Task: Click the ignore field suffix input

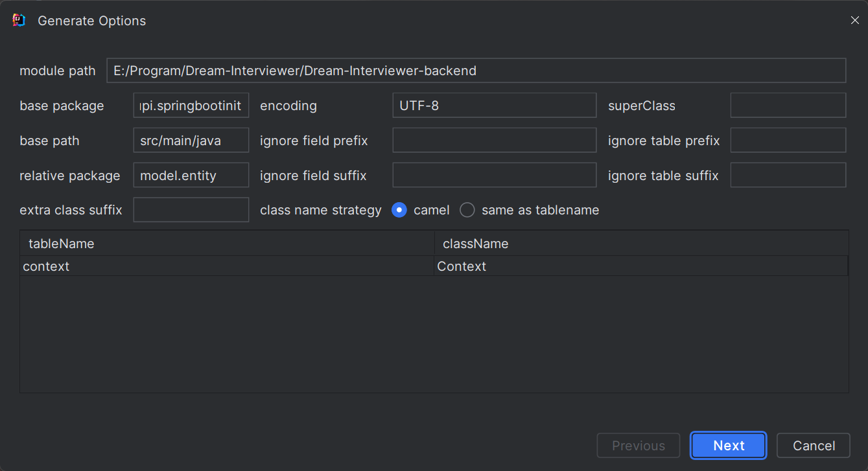Action: (x=494, y=176)
